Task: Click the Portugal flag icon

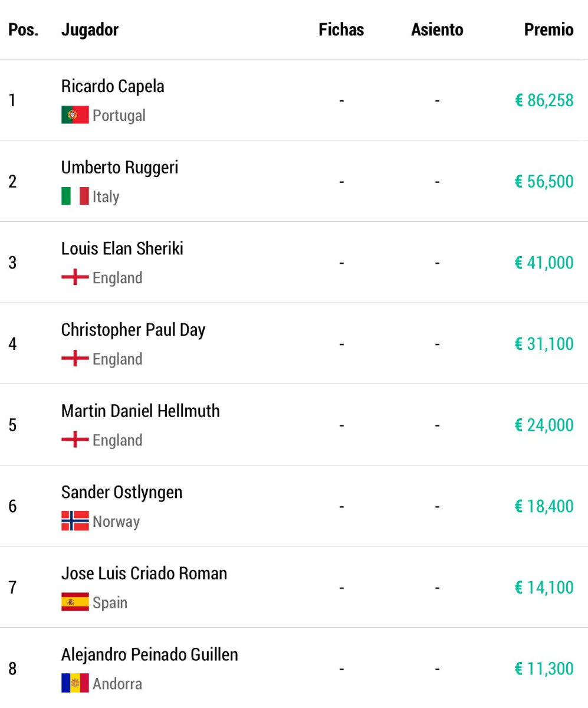Action: click(x=75, y=115)
